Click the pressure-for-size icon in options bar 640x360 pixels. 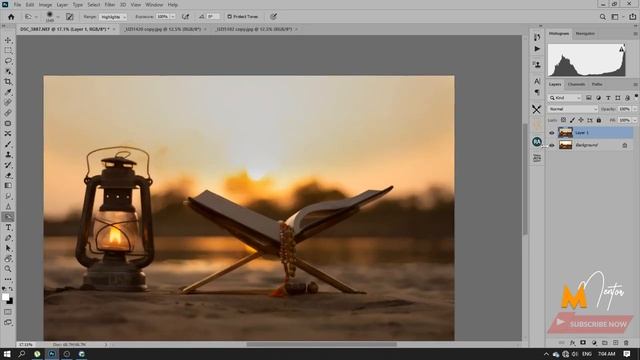273,17
